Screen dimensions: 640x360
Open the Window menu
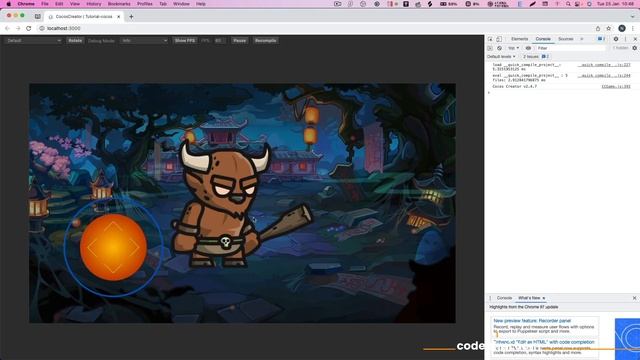coord(181,4)
